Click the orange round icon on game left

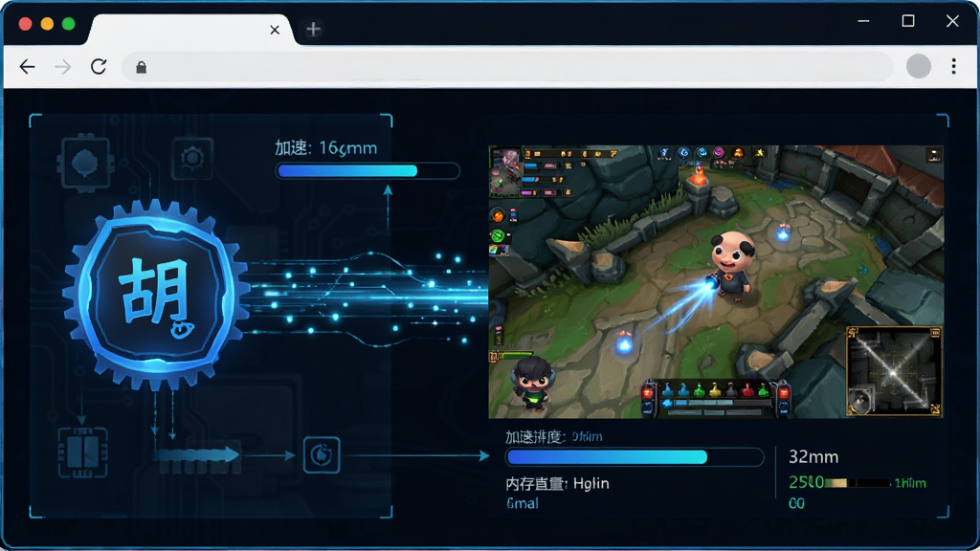(x=498, y=216)
